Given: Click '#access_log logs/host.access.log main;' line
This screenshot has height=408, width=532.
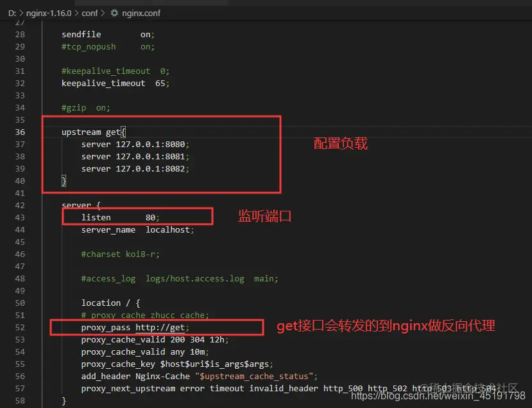Looking at the screenshot, I should [x=180, y=279].
